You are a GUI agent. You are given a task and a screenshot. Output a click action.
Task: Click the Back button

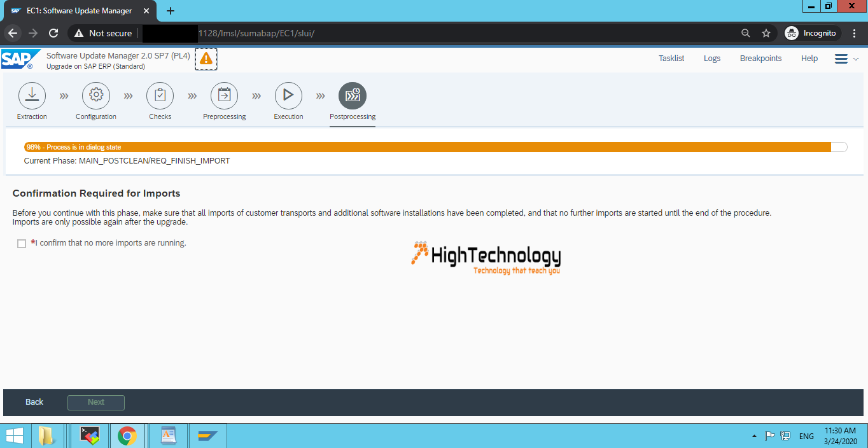click(x=34, y=402)
